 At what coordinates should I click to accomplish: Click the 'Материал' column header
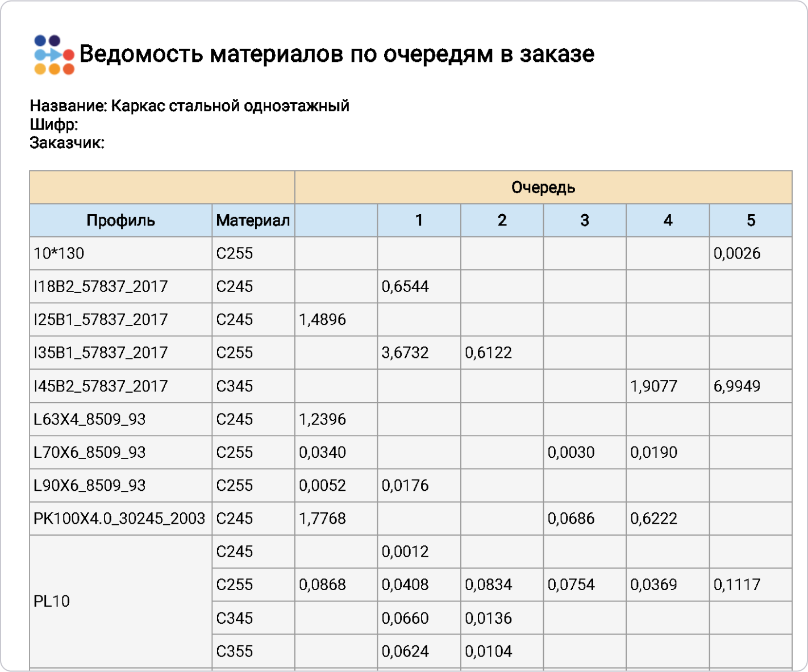point(253,220)
